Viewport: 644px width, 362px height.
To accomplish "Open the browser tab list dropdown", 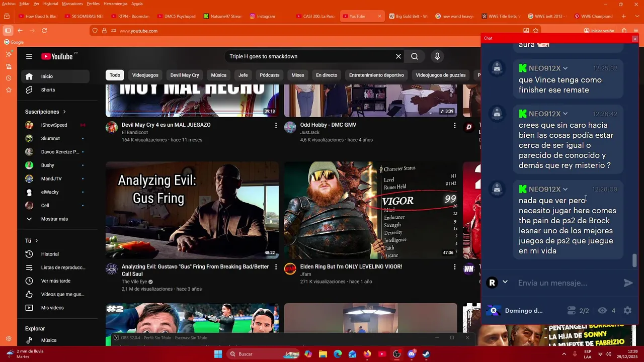I will pyautogui.click(x=636, y=16).
